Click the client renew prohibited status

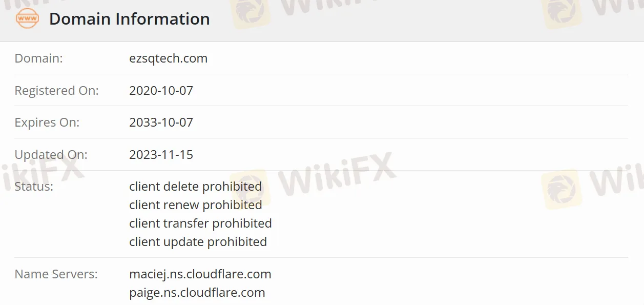[x=195, y=205]
